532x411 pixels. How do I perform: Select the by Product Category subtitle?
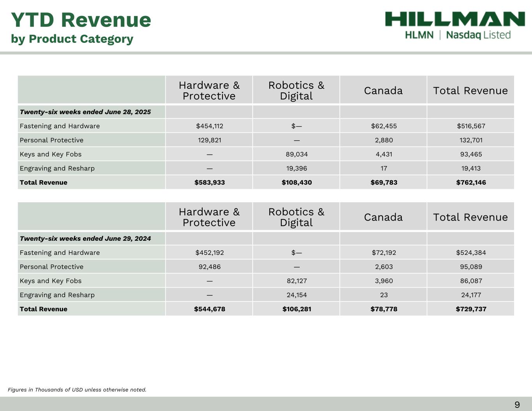pyautogui.click(x=72, y=39)
